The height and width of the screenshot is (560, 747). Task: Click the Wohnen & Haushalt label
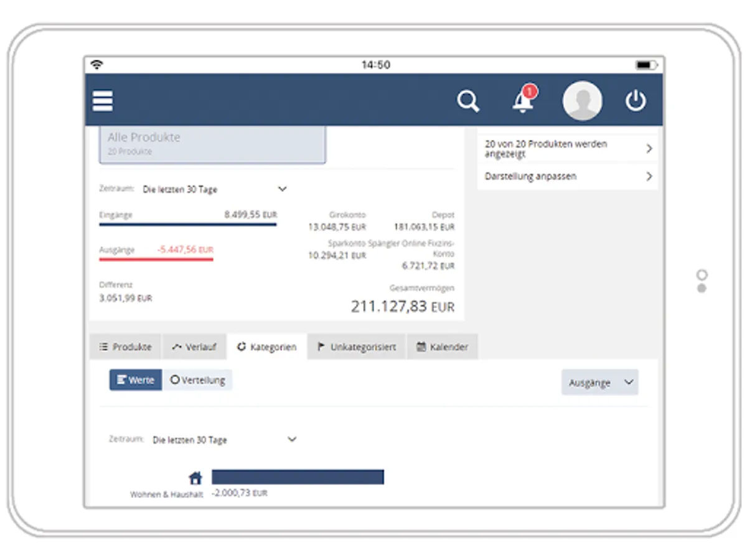(x=167, y=495)
